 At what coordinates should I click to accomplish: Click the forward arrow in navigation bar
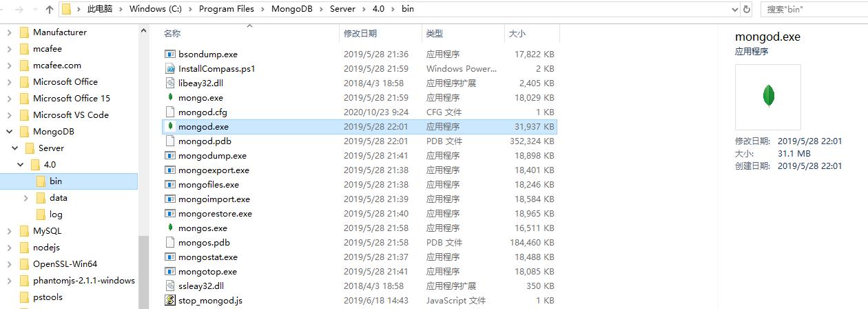point(18,10)
